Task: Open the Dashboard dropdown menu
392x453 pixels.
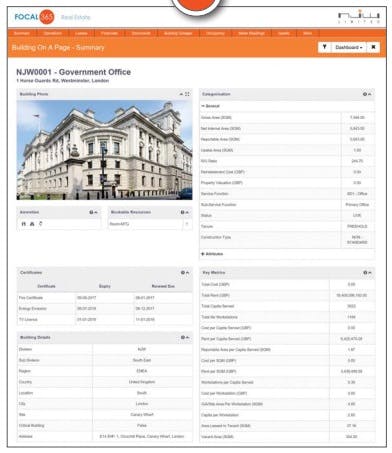Action: coord(349,47)
